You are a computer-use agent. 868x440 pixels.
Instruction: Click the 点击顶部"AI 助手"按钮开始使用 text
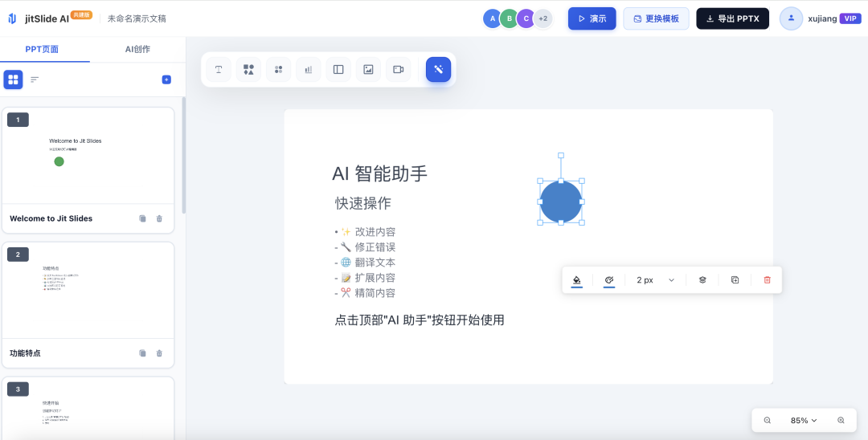click(x=420, y=320)
